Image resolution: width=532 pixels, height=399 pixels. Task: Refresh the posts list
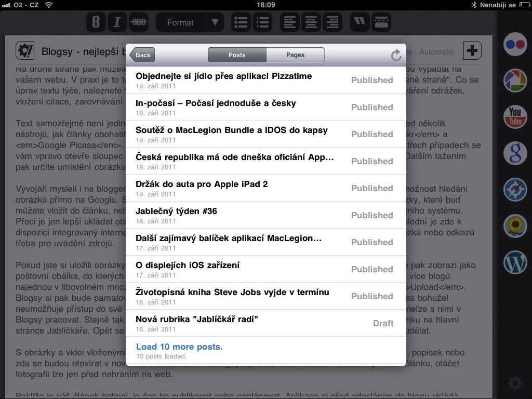(x=396, y=55)
